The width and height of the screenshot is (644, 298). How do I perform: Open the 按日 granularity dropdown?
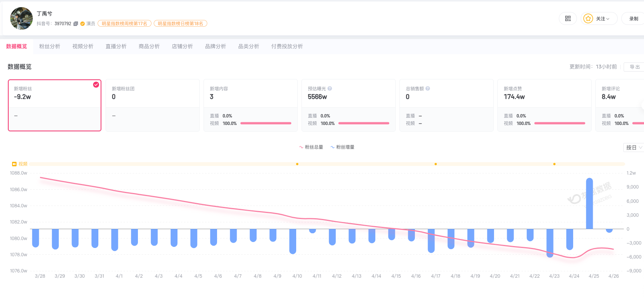click(634, 147)
